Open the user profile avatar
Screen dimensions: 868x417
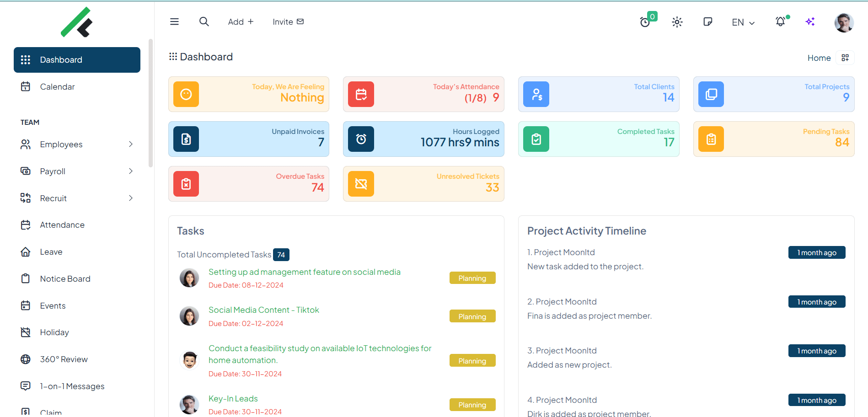844,22
